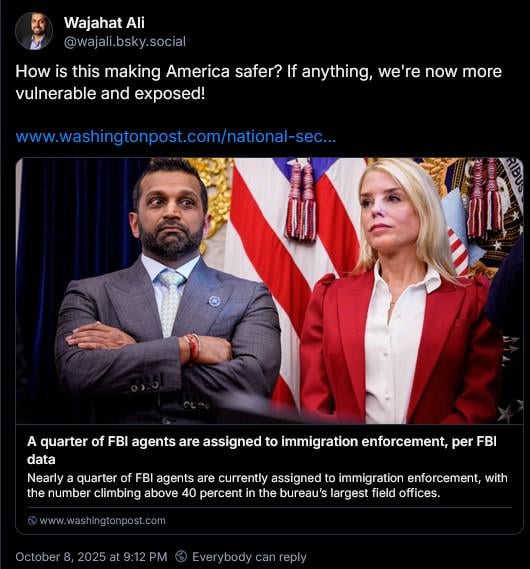Click the word data in the card headline
The width and height of the screenshot is (530, 569).
click(41, 459)
